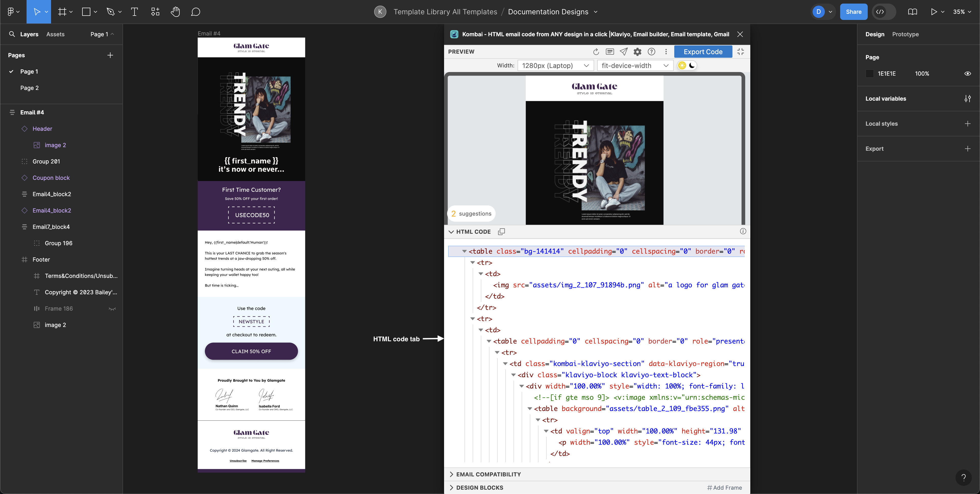
Task: Open Kombai more options menu
Action: [x=666, y=52]
